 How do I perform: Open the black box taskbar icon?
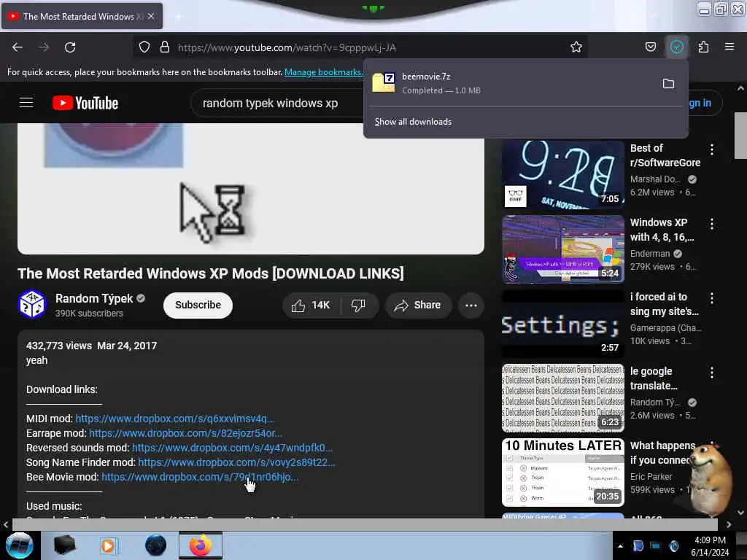click(x=64, y=545)
